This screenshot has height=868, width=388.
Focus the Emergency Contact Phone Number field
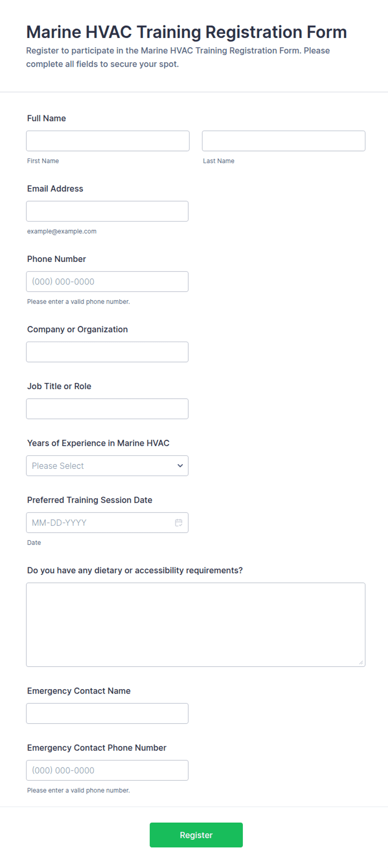pos(107,770)
